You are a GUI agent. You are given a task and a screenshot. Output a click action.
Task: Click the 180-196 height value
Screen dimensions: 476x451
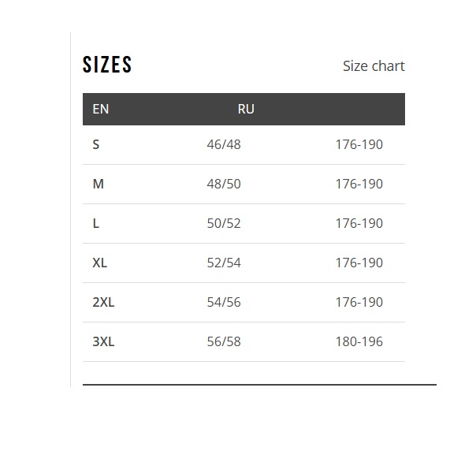pos(359,341)
